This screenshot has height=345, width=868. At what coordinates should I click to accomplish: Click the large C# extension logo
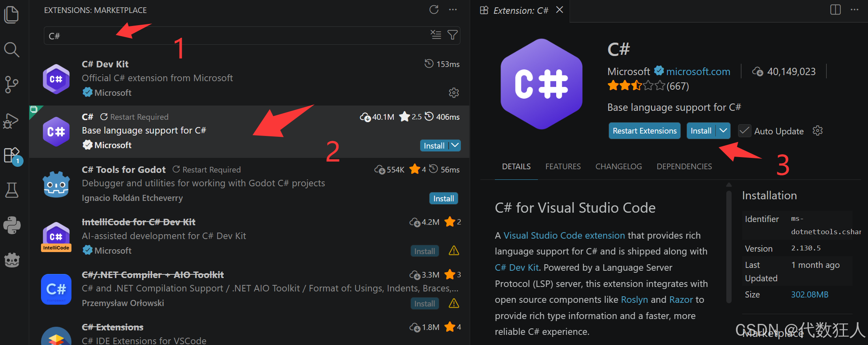542,84
